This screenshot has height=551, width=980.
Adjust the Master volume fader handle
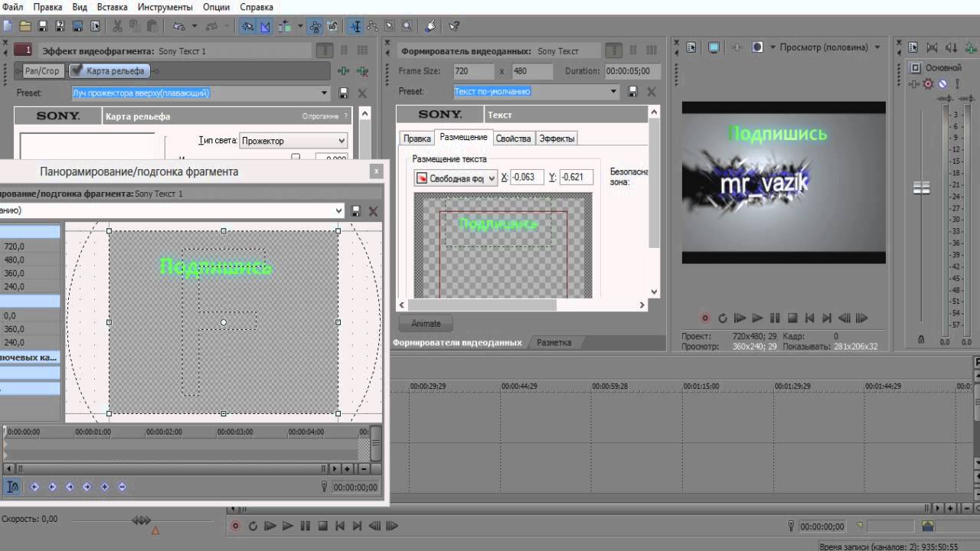coord(922,187)
